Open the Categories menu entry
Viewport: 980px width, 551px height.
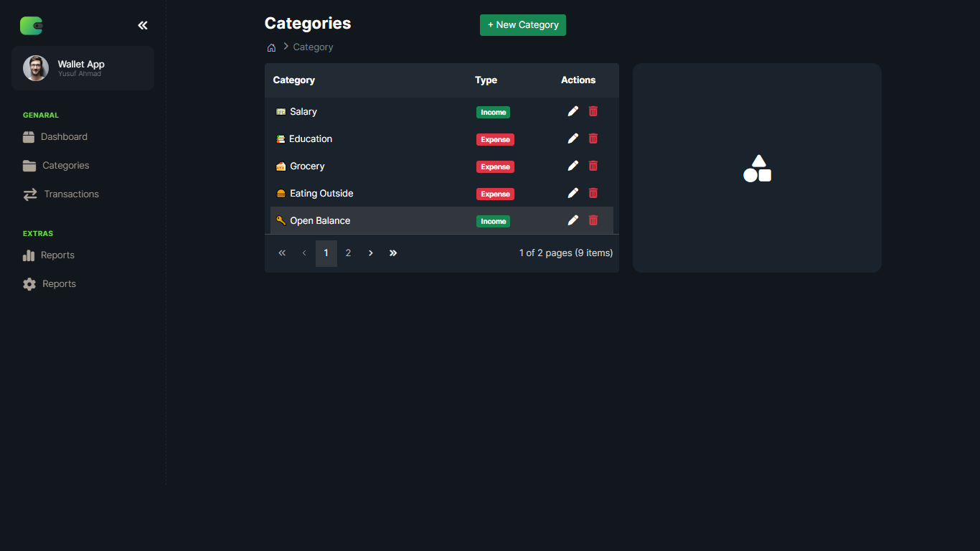[65, 165]
